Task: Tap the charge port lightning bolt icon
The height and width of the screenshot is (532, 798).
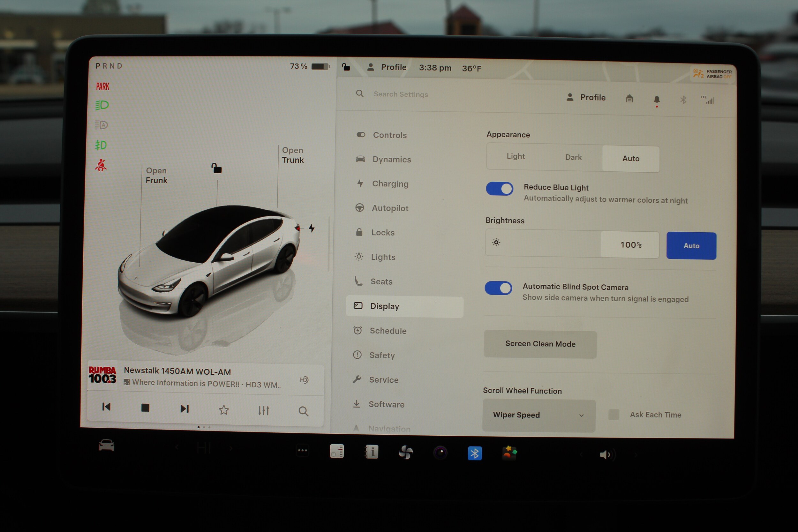Action: (x=312, y=228)
